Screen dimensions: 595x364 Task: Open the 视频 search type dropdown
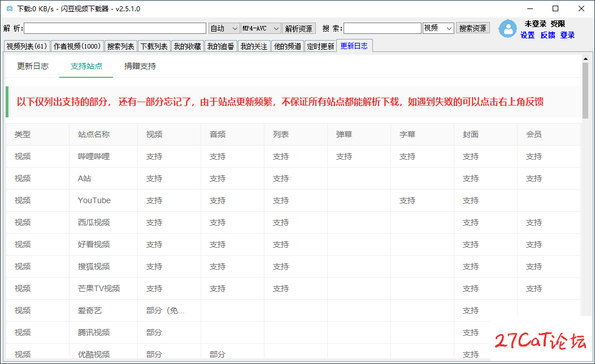click(x=438, y=28)
